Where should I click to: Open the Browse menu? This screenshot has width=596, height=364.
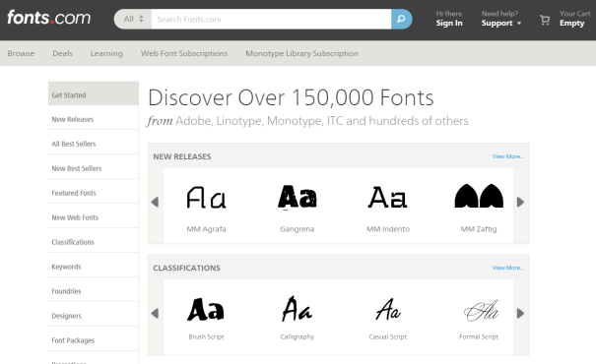click(x=21, y=53)
